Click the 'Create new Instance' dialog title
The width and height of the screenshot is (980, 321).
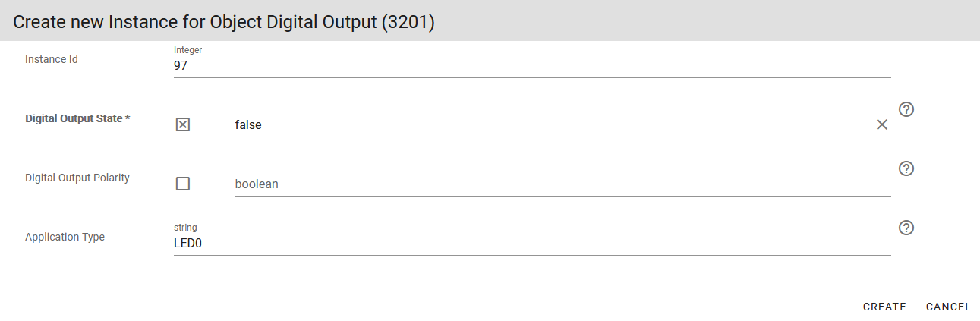[x=223, y=22]
